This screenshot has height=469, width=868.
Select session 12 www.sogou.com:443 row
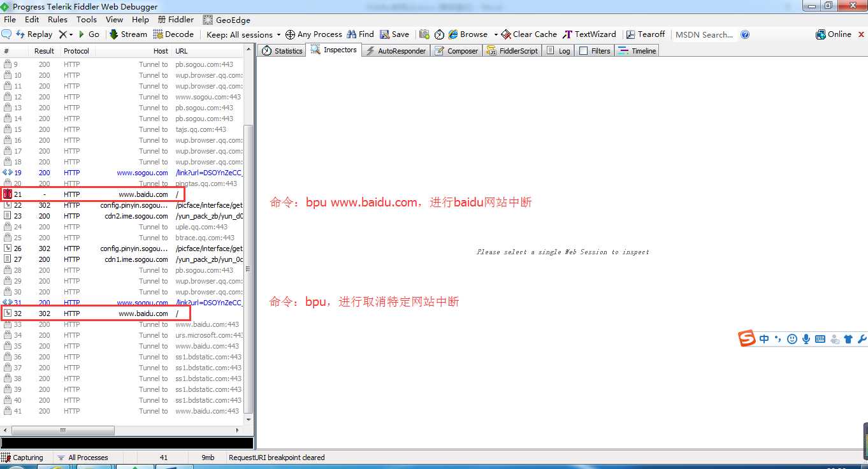(122, 97)
